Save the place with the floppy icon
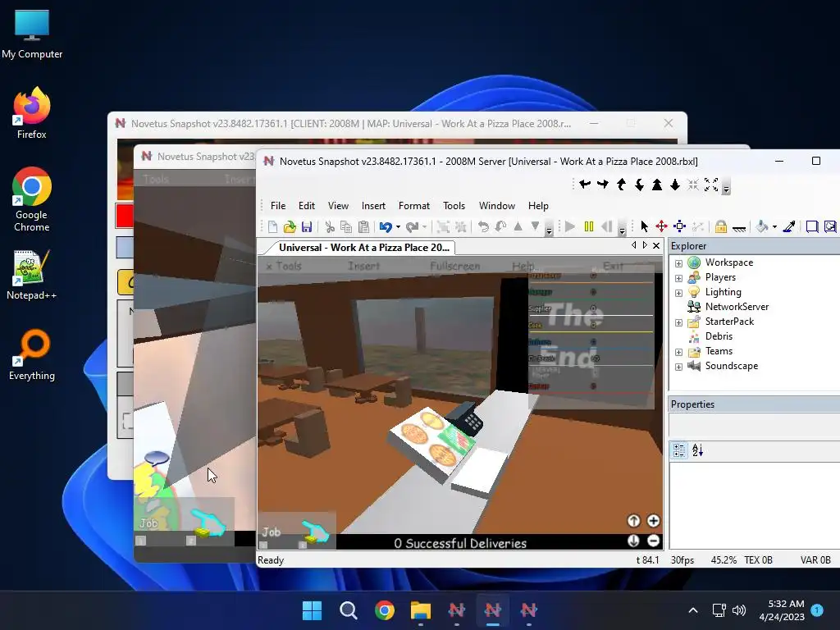 (x=307, y=227)
